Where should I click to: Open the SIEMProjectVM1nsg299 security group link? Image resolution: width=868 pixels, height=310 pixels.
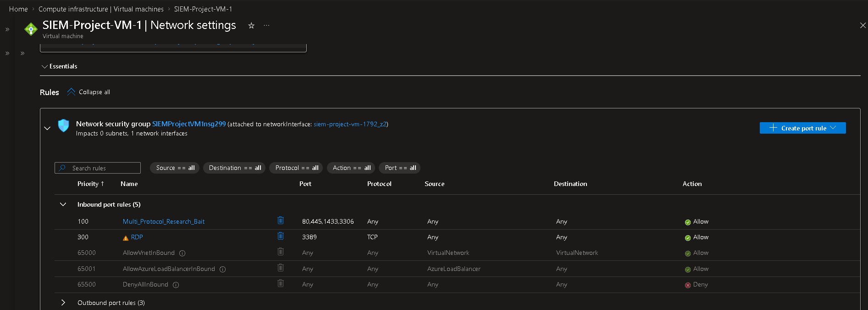tap(189, 124)
